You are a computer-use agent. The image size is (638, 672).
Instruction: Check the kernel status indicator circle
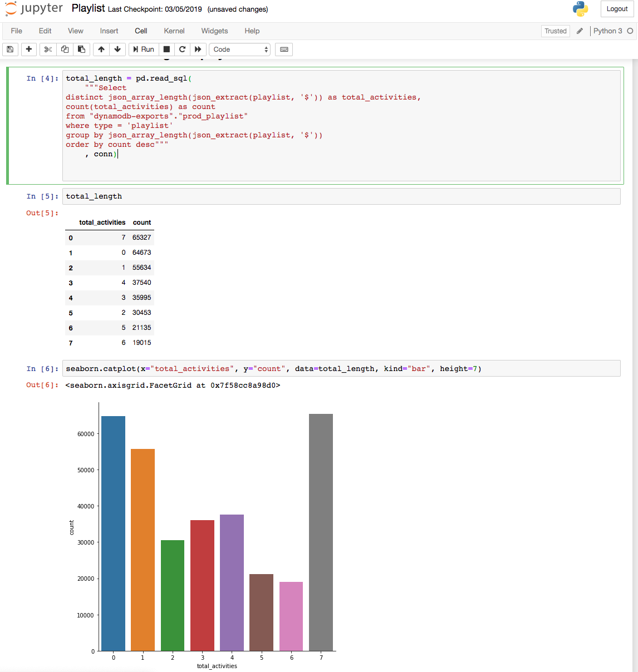coord(631,31)
